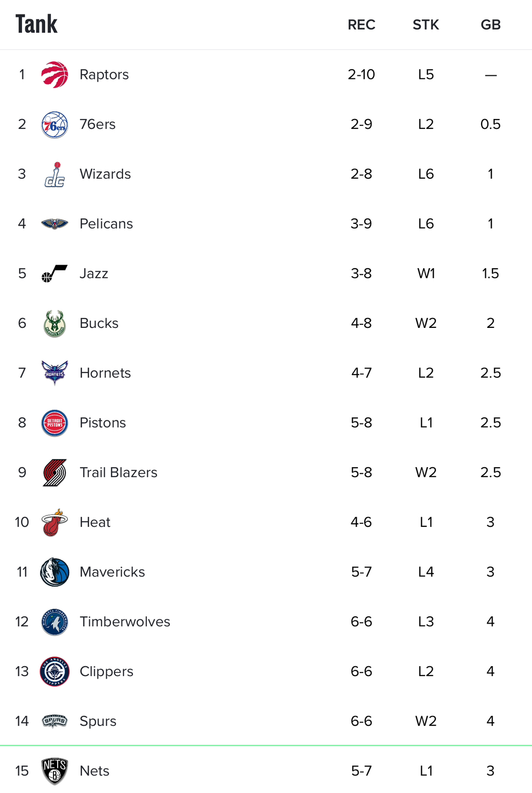This screenshot has height=793, width=532.
Task: Select the Miami Heat logo
Action: click(55, 522)
